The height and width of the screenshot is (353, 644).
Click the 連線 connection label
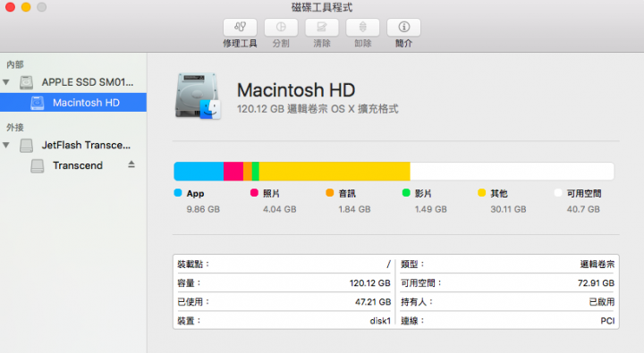click(412, 321)
